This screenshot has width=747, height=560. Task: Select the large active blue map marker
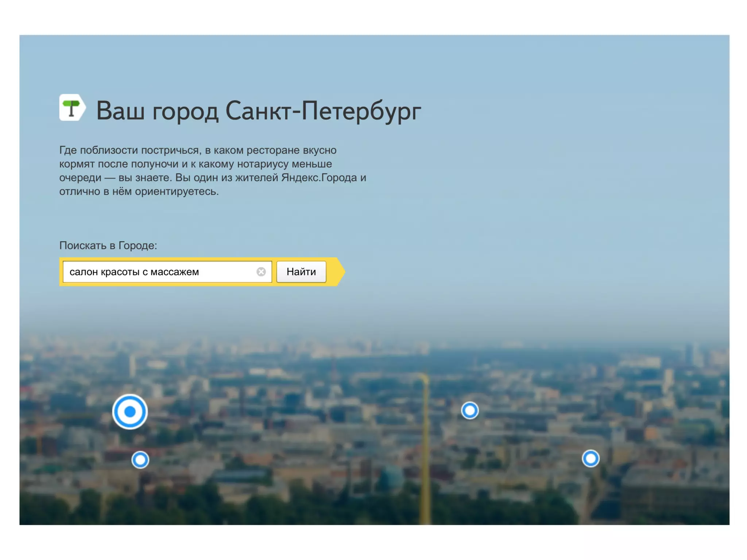click(x=129, y=412)
